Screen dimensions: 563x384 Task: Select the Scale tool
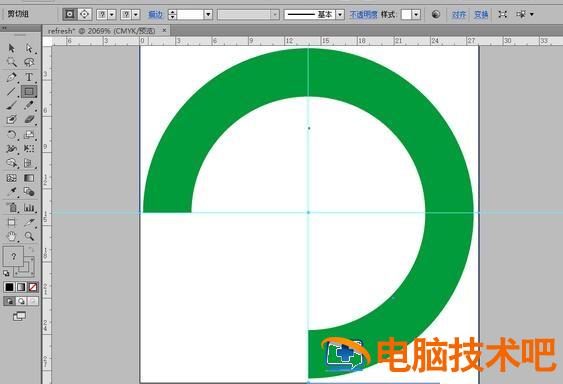29,135
